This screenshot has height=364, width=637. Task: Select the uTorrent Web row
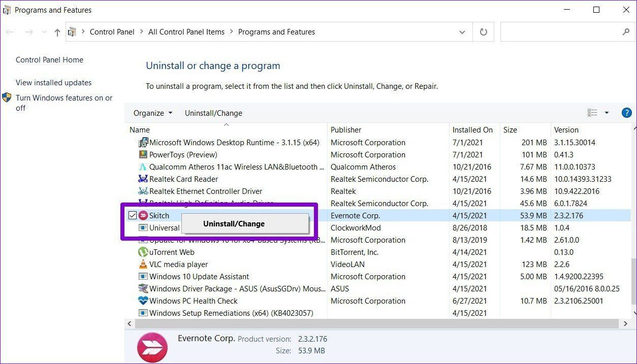point(378,252)
